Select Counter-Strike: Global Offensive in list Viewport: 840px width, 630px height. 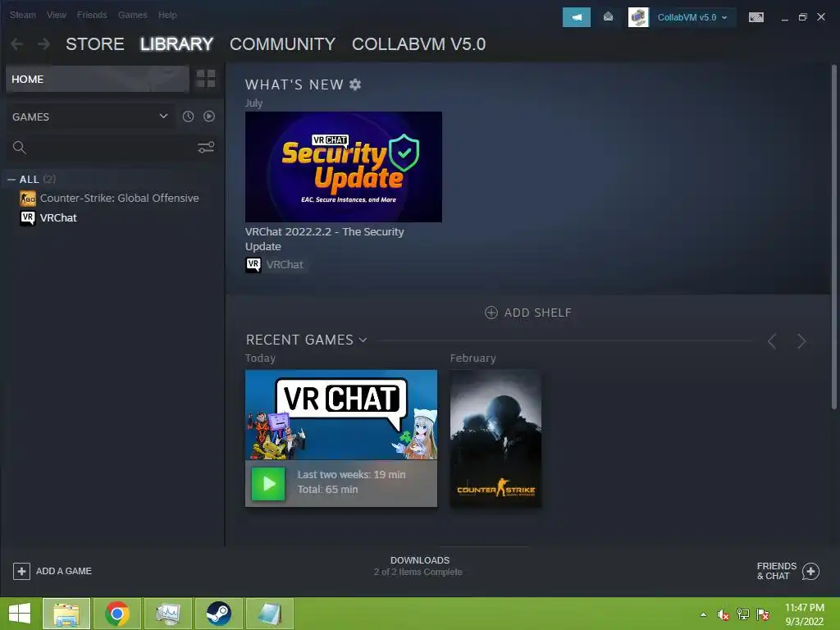tap(109, 199)
